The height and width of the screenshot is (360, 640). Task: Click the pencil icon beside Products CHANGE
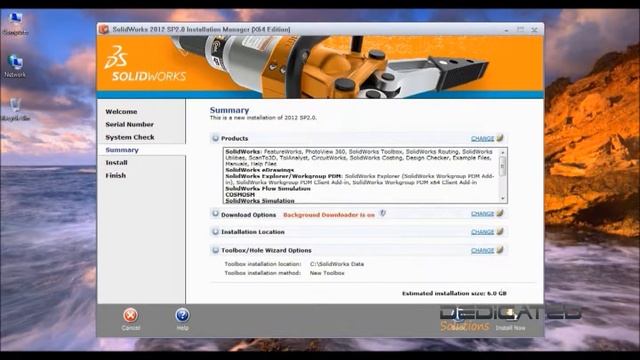click(x=500, y=138)
